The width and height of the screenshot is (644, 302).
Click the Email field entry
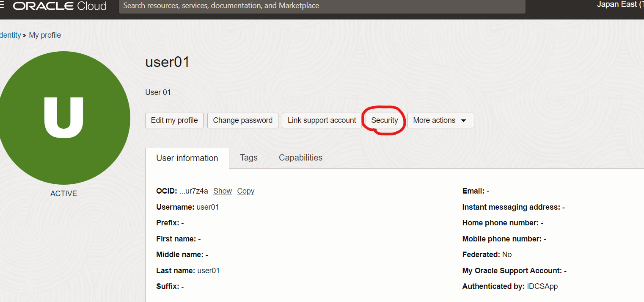476,191
